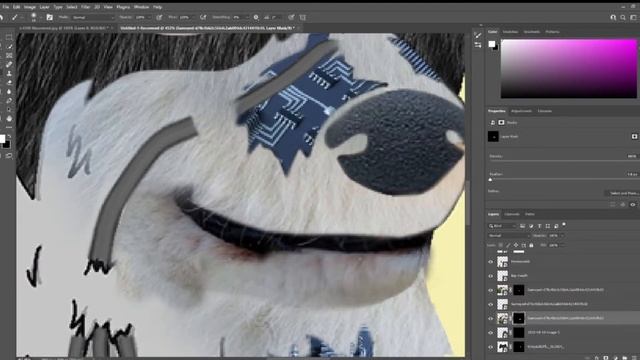
Task: Toggle mask visibility eye in Properties
Action: coord(633,204)
